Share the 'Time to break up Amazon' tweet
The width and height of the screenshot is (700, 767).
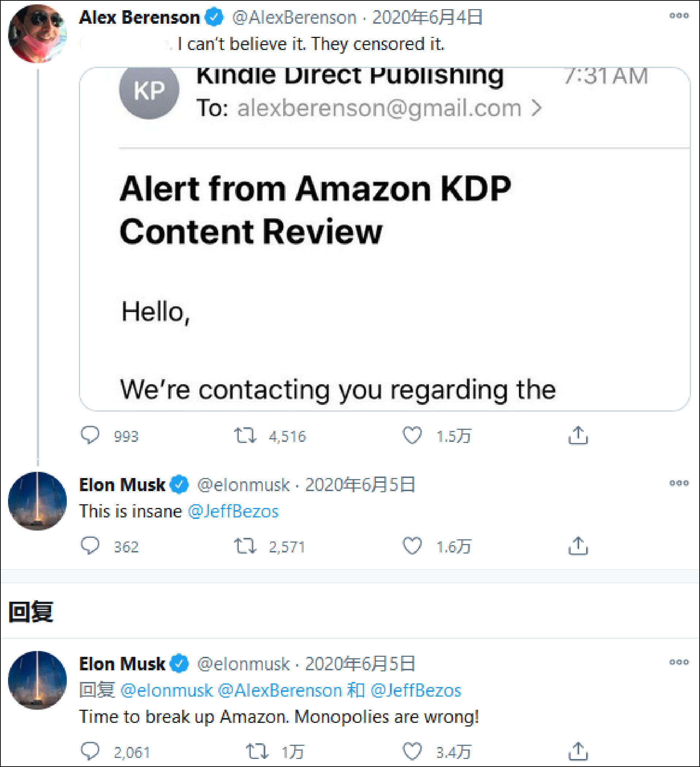[578, 751]
